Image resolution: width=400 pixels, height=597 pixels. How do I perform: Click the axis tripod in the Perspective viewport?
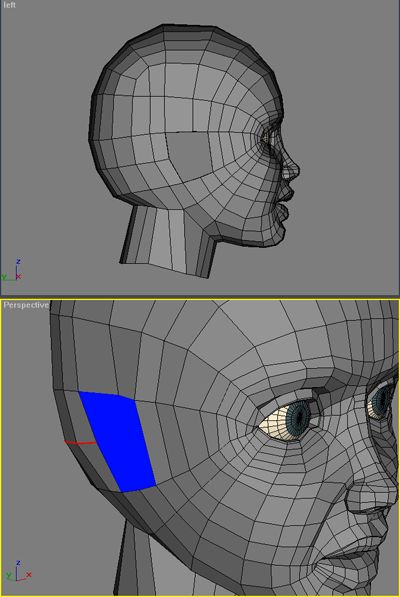pos(17,572)
